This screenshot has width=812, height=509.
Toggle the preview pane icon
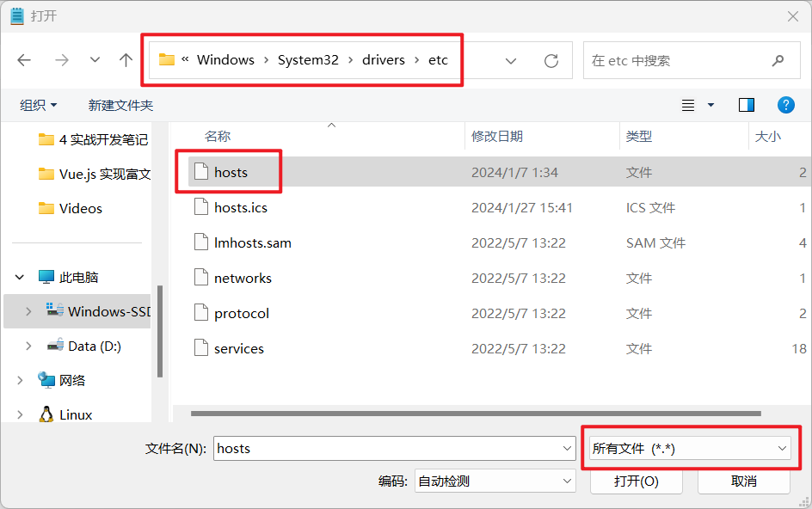[746, 105]
